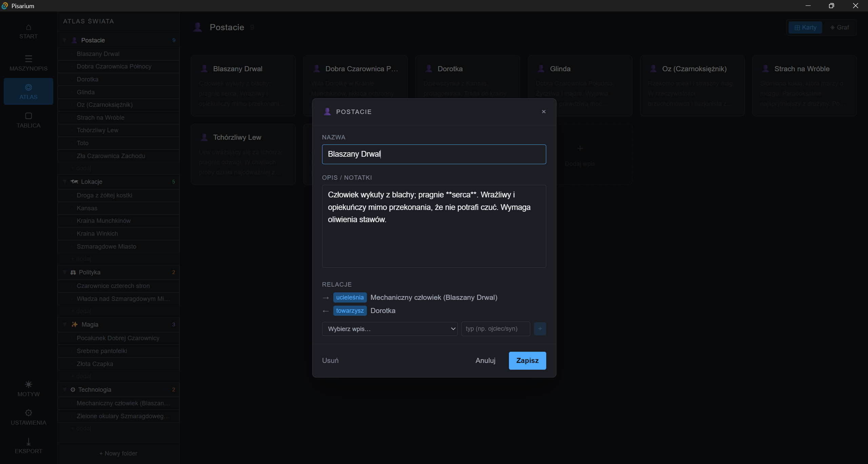Viewport: 868px width, 464px height.
Task: Select Srebrne pantofelki entry
Action: click(x=118, y=351)
